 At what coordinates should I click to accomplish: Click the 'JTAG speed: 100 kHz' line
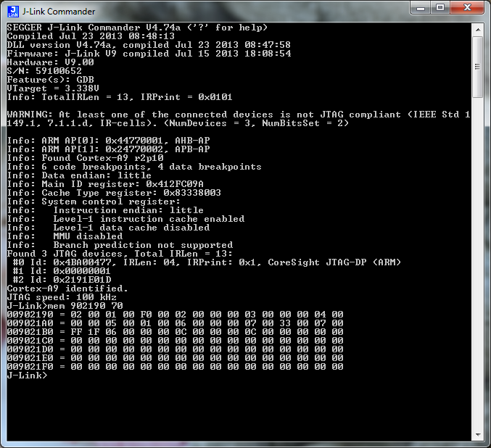(62, 297)
